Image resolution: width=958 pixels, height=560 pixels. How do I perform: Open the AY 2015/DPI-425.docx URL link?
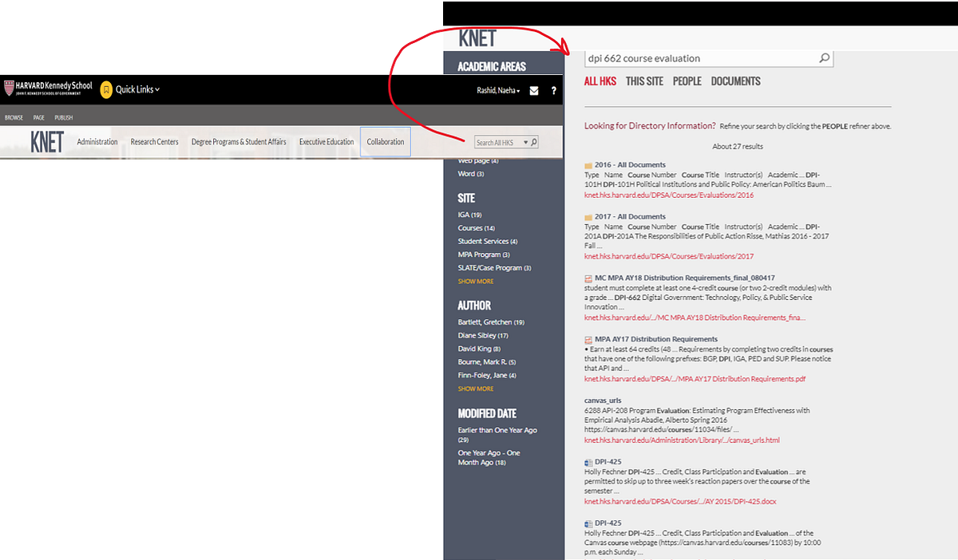click(x=680, y=502)
